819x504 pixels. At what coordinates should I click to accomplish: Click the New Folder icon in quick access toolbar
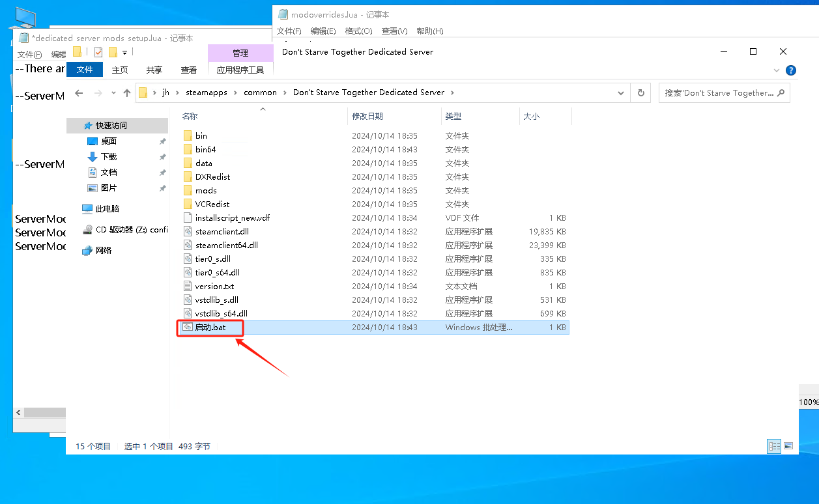coord(113,52)
